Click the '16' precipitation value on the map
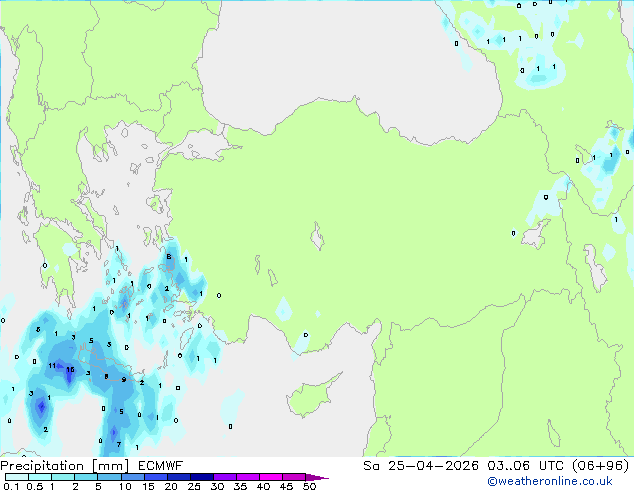634x490 pixels. (70, 370)
